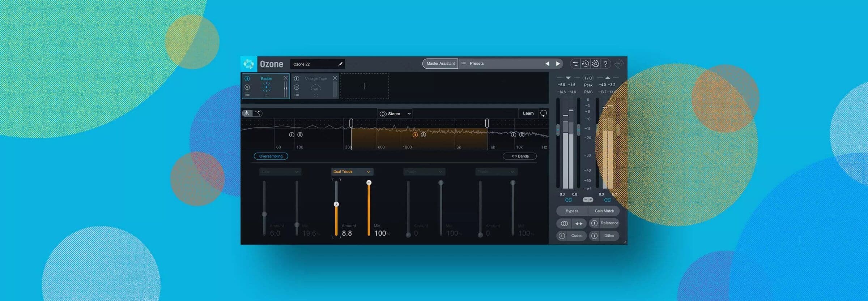This screenshot has width=868, height=301.
Task: Solo the high band near 10k
Action: pyautogui.click(x=522, y=135)
